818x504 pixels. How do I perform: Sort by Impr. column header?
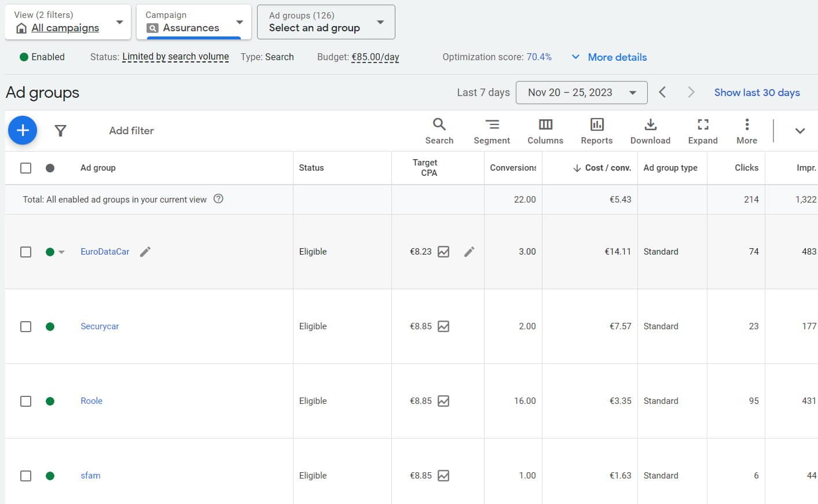coord(806,168)
